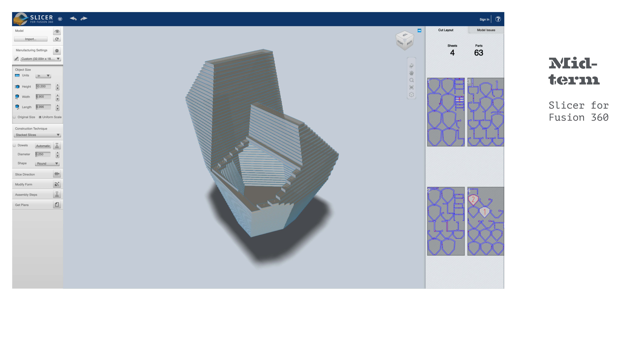
Task: Open the dowel Shape Round dropdown
Action: click(x=47, y=164)
